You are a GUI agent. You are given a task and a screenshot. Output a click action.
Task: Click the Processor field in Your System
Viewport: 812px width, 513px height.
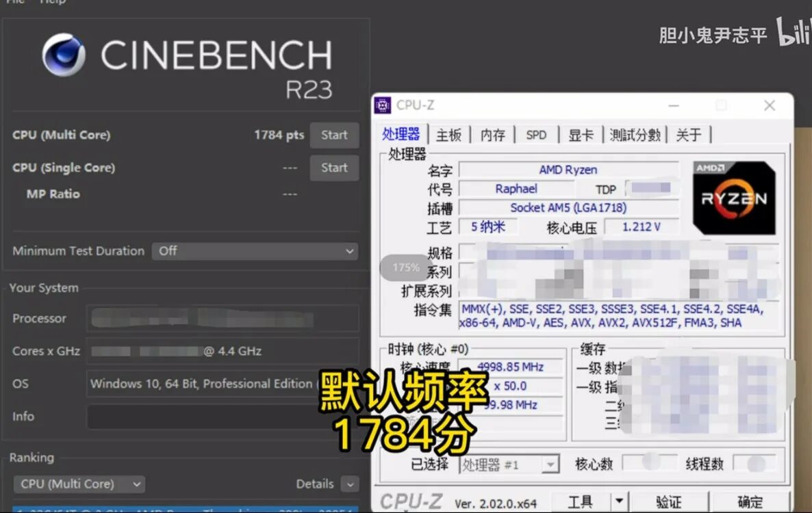tap(223, 319)
